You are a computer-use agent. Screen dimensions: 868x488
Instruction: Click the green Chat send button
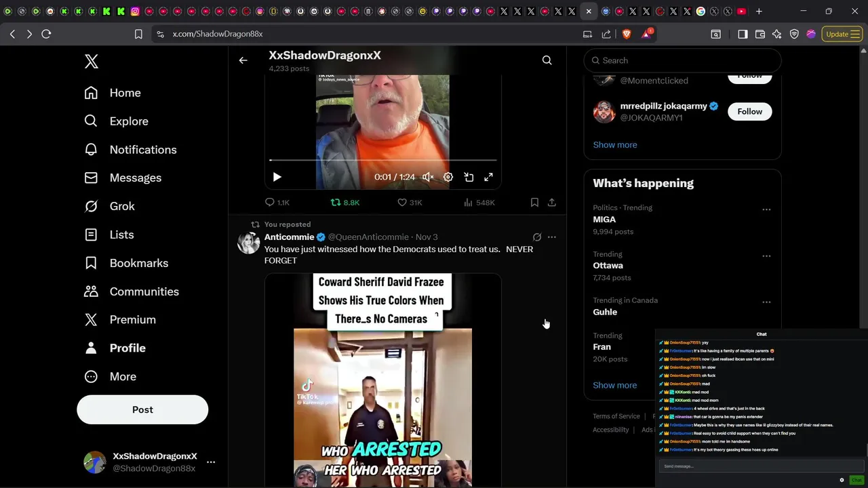tap(856, 480)
